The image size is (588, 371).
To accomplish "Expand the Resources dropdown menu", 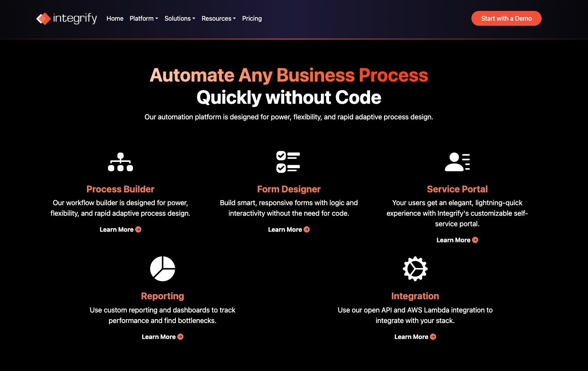I will point(219,18).
